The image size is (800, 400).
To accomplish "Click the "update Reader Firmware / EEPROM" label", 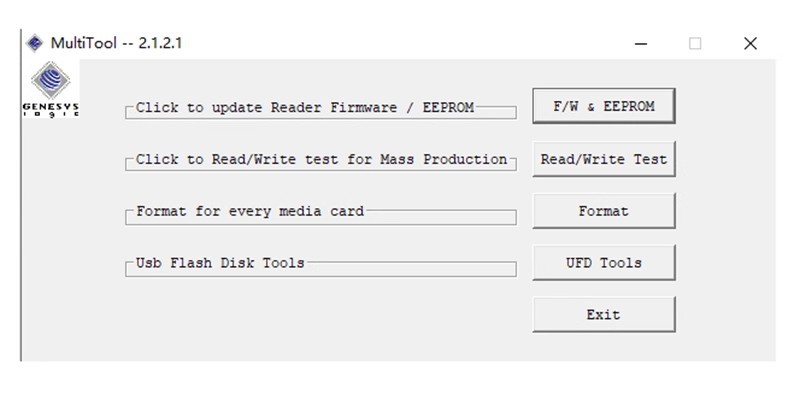I will click(x=305, y=107).
